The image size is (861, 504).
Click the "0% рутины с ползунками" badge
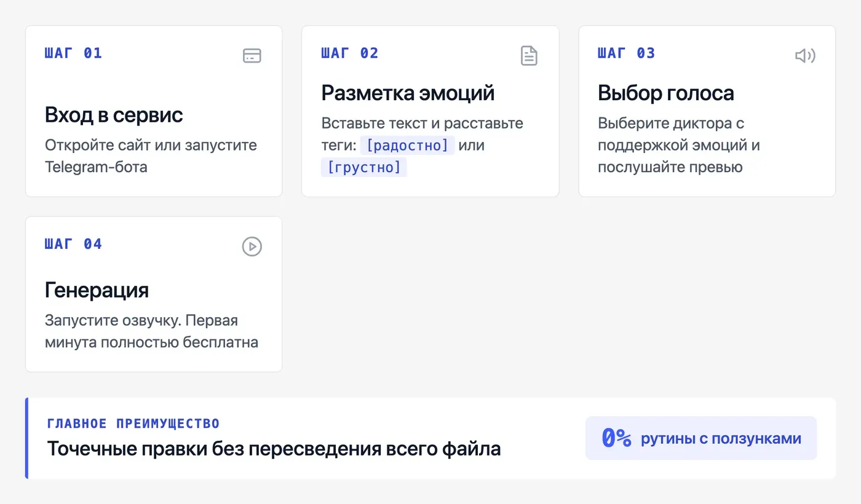pyautogui.click(x=701, y=438)
